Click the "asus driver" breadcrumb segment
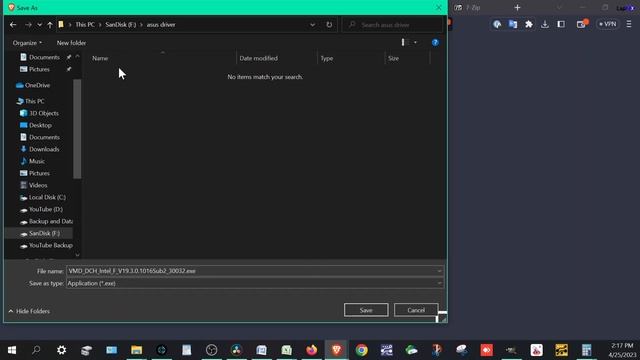Screen dimensions: 640x360 (x=161, y=24)
